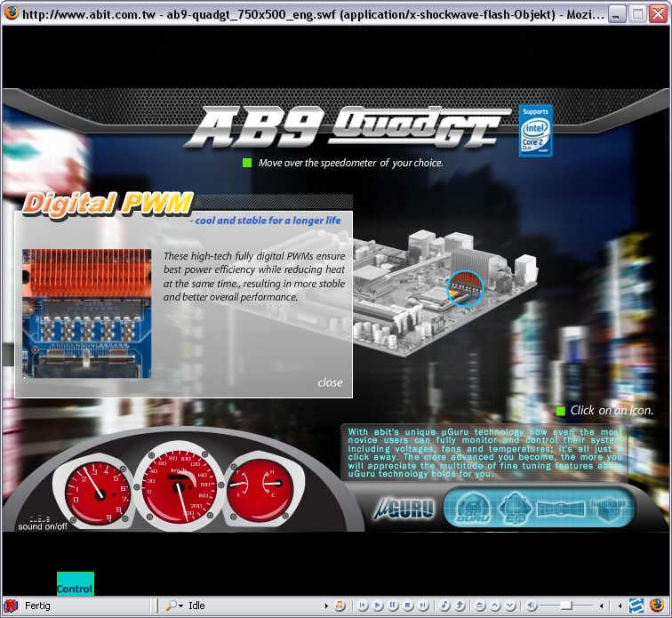672x618 pixels.
Task: Mute audio via the speaker icon
Action: 532,606
